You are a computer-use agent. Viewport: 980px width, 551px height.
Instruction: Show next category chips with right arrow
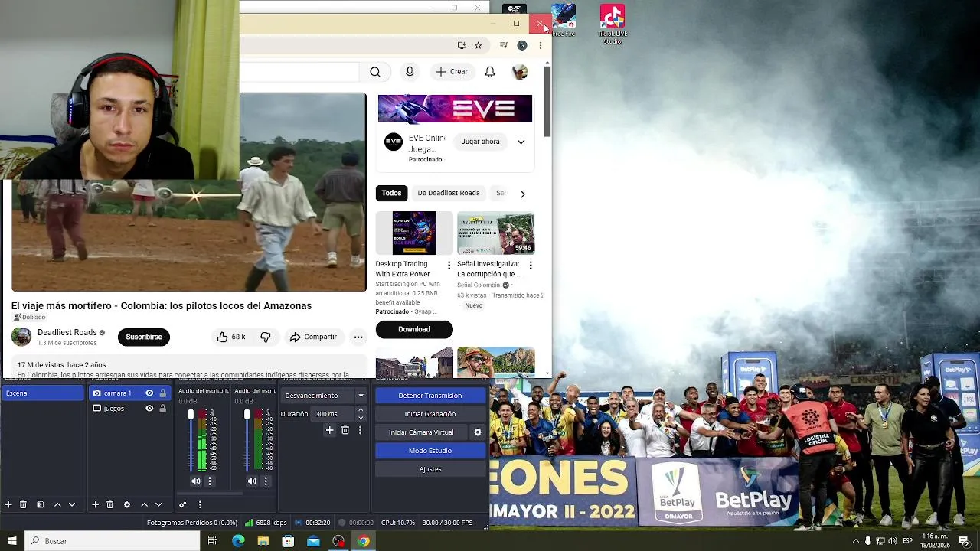tap(522, 194)
